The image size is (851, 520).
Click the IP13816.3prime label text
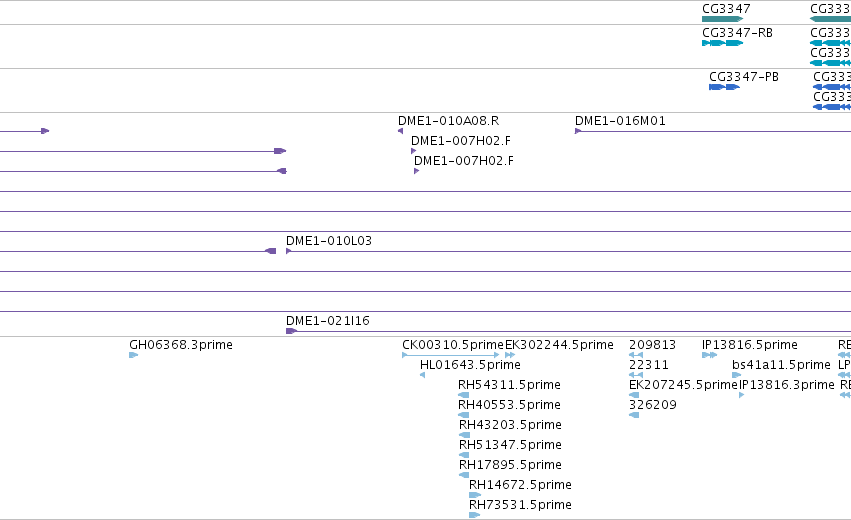786,385
